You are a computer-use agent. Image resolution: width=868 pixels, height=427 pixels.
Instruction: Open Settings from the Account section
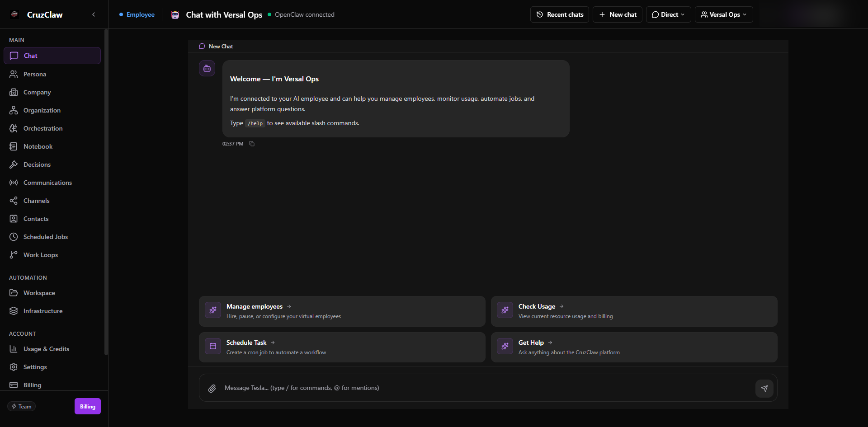click(52, 367)
